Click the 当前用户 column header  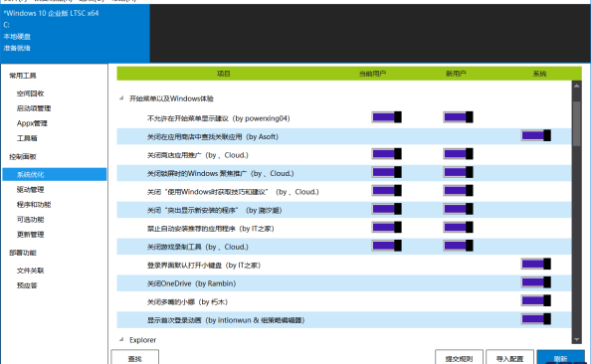[372, 74]
